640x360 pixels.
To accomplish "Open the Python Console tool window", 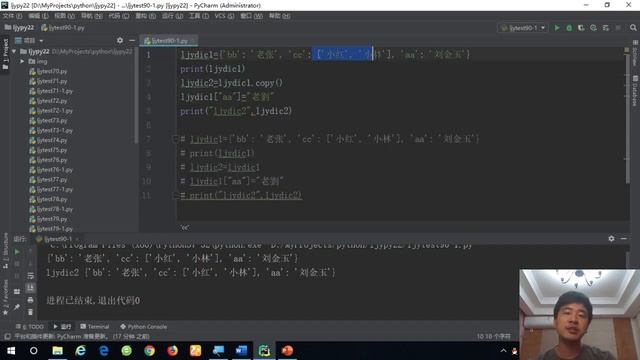I will [144, 327].
